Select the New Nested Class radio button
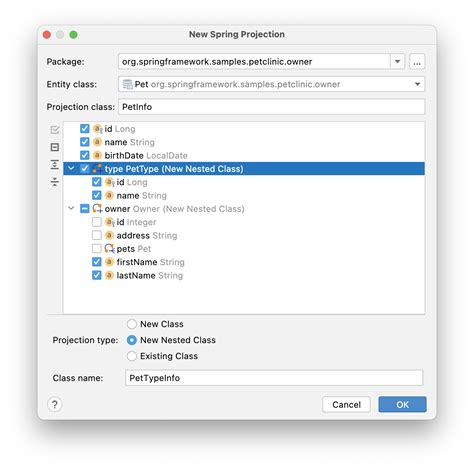Image resolution: width=474 pixels, height=469 pixels. tap(132, 340)
